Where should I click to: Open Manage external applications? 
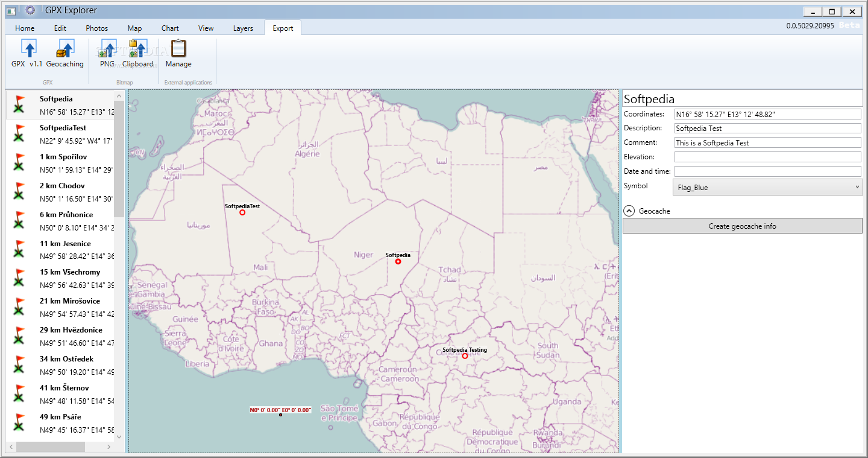tap(178, 54)
